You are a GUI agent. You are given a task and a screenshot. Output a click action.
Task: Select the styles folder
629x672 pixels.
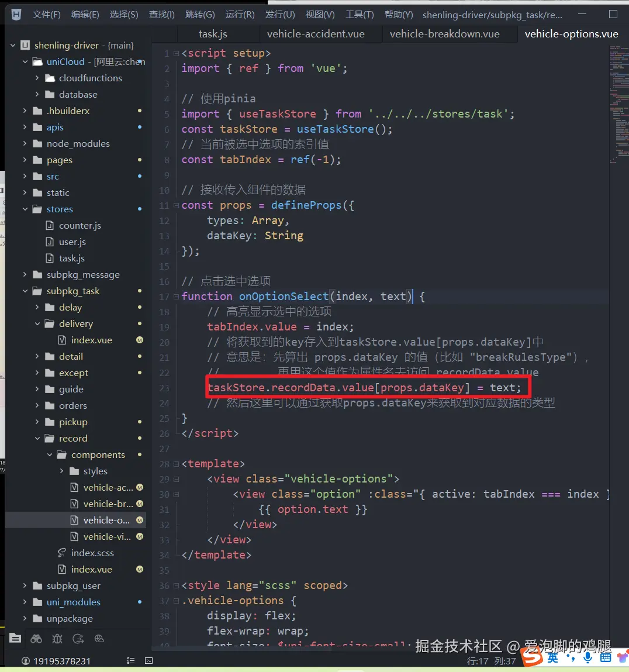tap(95, 471)
